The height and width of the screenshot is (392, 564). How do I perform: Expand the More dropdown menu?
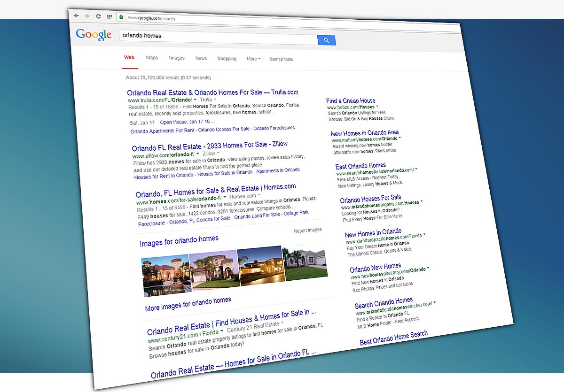[253, 59]
